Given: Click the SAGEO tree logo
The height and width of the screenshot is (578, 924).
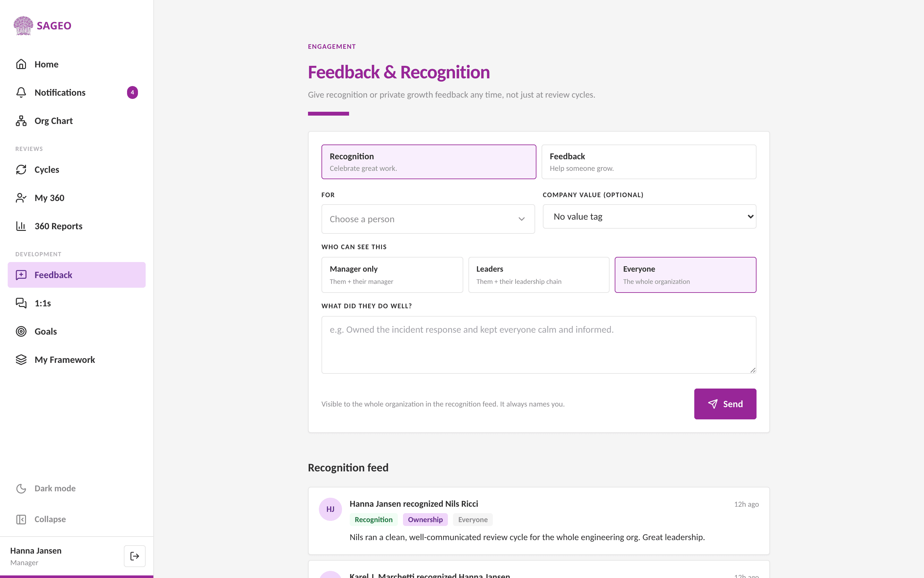Looking at the screenshot, I should click(23, 26).
